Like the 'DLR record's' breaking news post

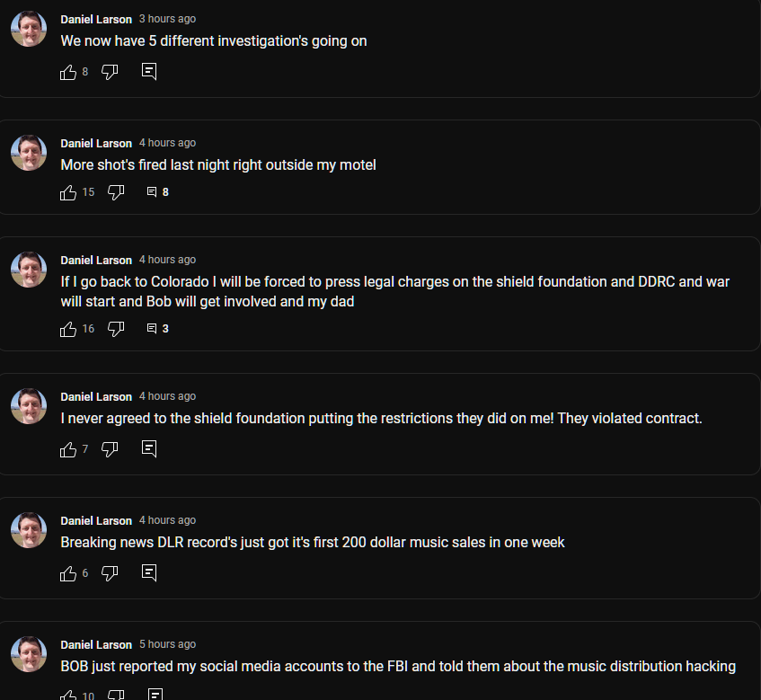pyautogui.click(x=68, y=574)
